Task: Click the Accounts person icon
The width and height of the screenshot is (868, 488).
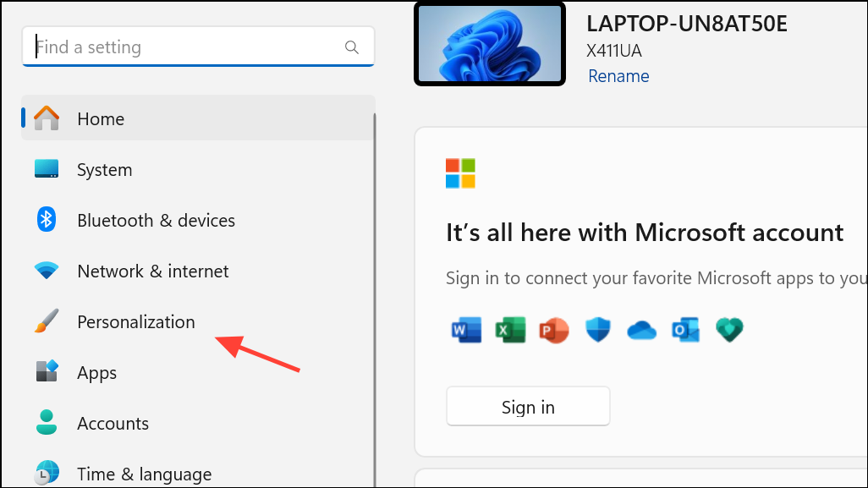Action: (47, 422)
